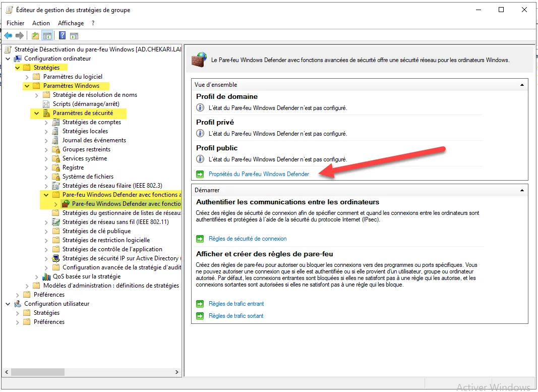The image size is (538, 392).
Task: Open the Action menu
Action: (x=41, y=23)
